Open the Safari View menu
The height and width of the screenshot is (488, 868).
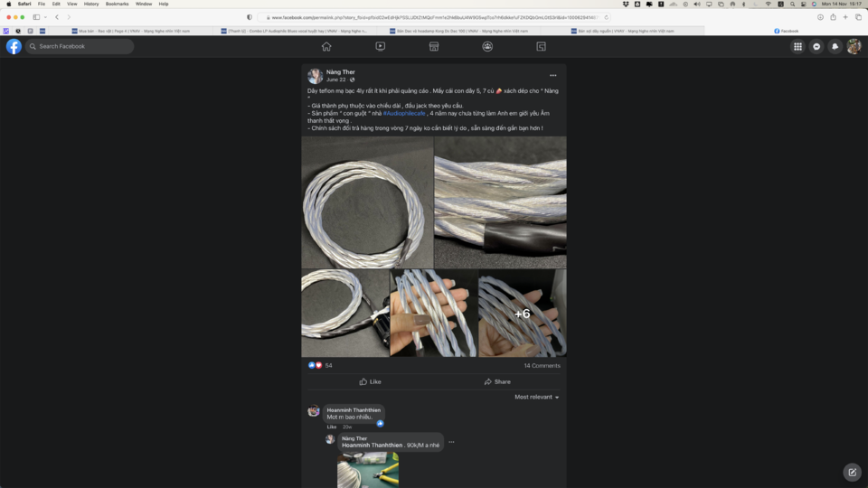point(72,4)
